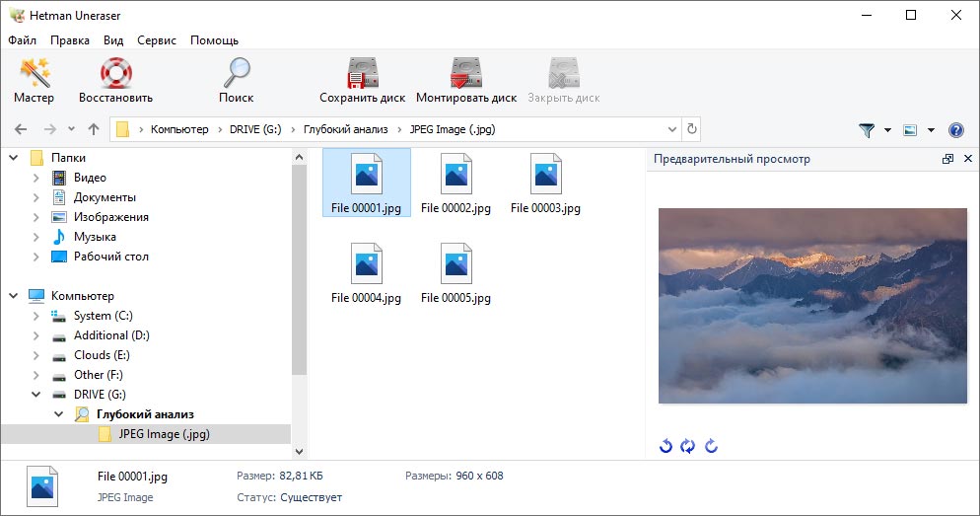Collapse the Глубокий анализ node
The image size is (980, 516).
tap(59, 414)
